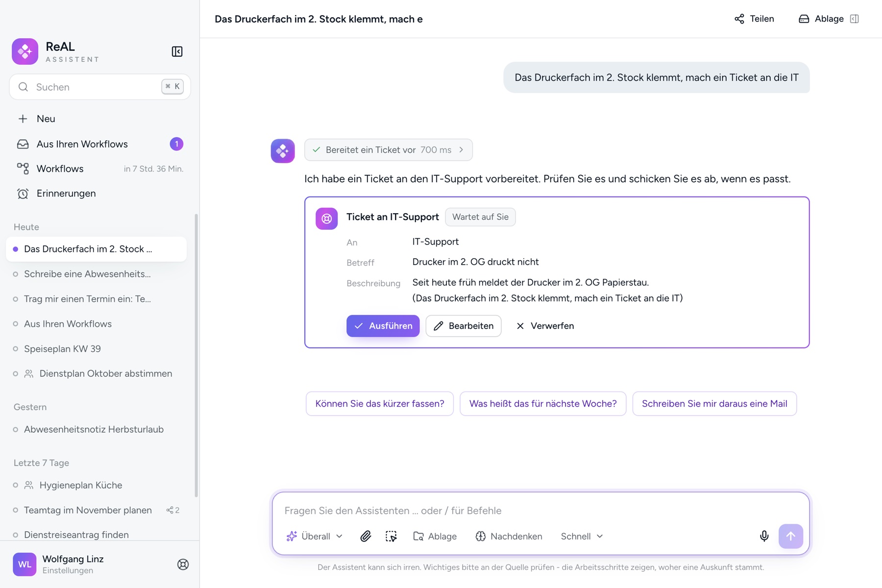
Task: Click the Aus Ihren Workflows badge 1
Action: 176,144
